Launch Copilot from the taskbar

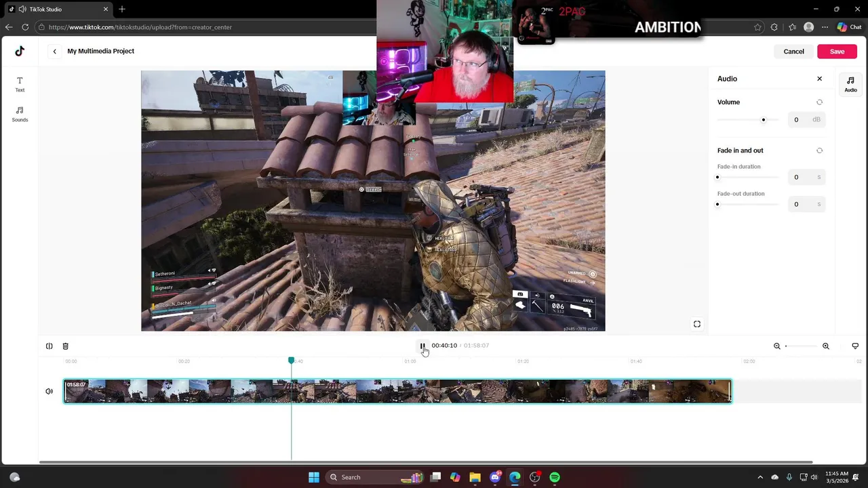[x=455, y=477]
